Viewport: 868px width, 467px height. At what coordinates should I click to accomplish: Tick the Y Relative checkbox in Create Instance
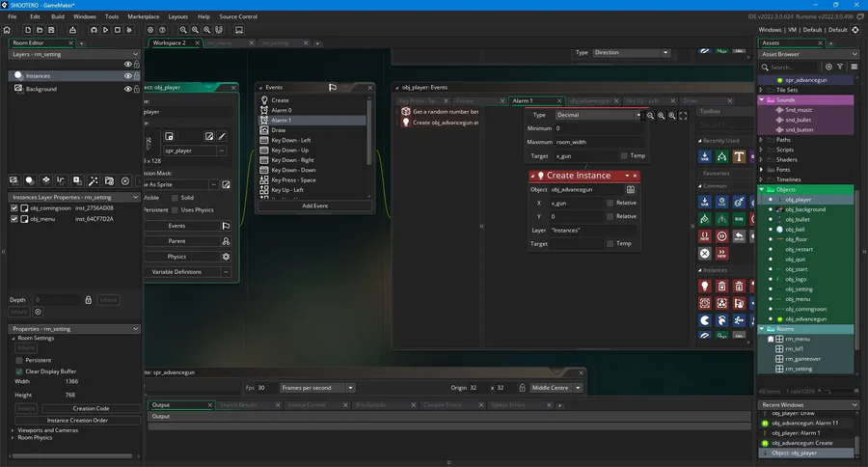[x=610, y=216]
